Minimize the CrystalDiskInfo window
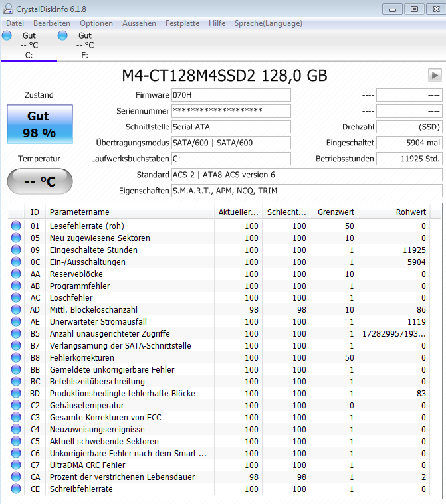Viewport: 446px width, 504px height. 392,9
